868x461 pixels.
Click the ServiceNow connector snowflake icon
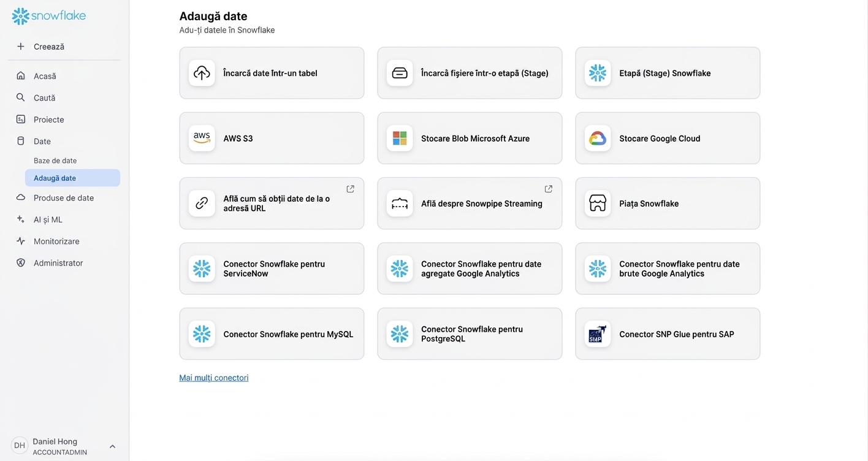[202, 269]
